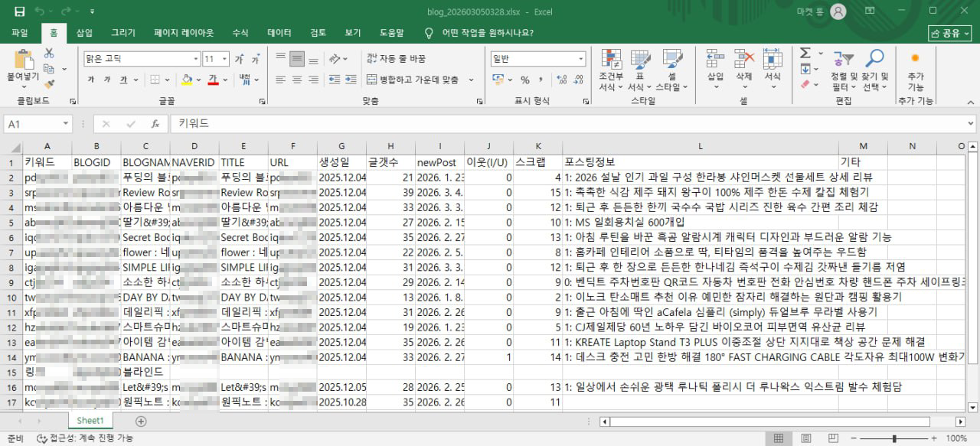
Task: Apply yellow fill color bucket
Action: click(186, 80)
